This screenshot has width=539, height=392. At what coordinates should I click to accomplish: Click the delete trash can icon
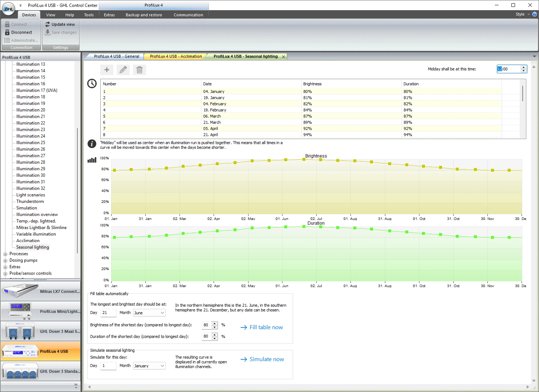(x=139, y=70)
